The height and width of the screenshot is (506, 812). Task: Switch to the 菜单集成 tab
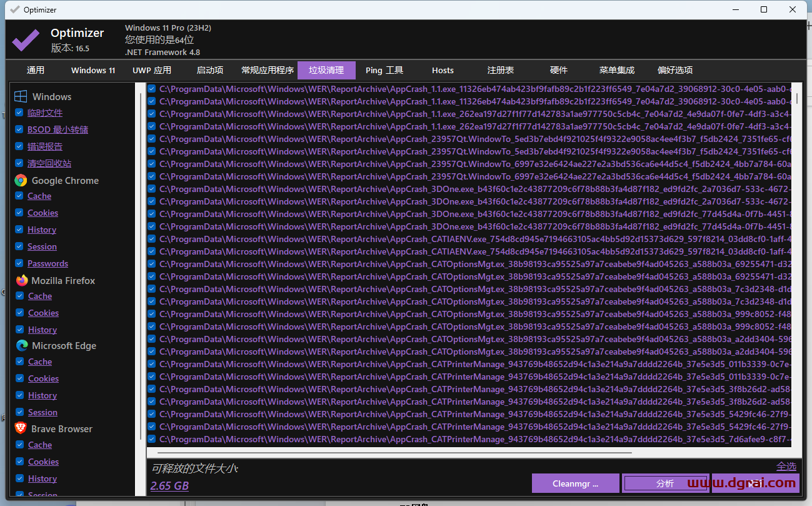[617, 70]
